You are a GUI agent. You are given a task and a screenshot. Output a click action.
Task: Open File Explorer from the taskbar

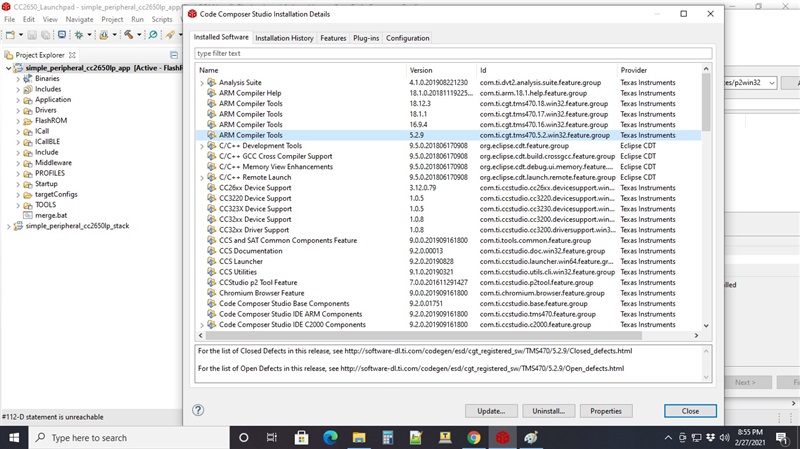coord(359,437)
